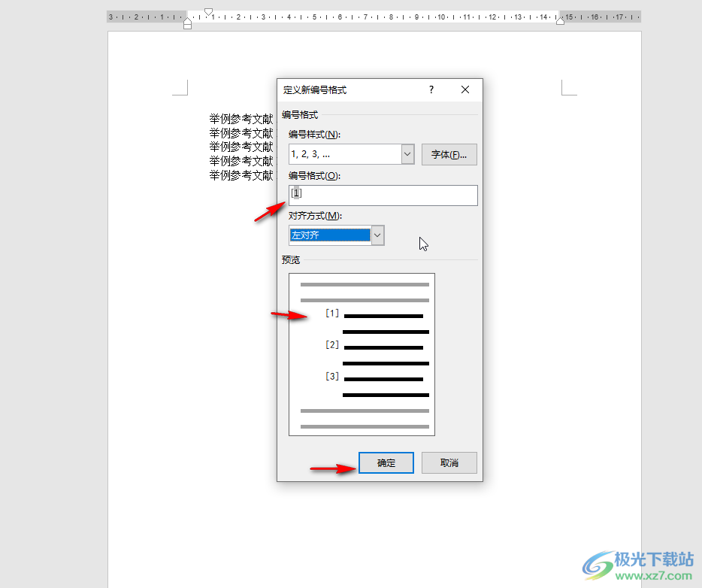Confirm with the 确定 button
The height and width of the screenshot is (588, 702).
click(x=386, y=462)
